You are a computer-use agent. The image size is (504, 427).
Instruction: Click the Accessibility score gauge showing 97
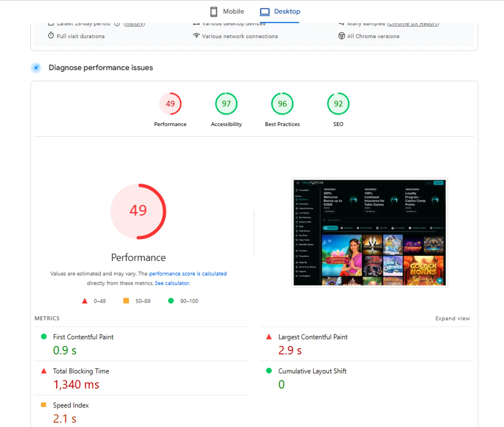226,104
